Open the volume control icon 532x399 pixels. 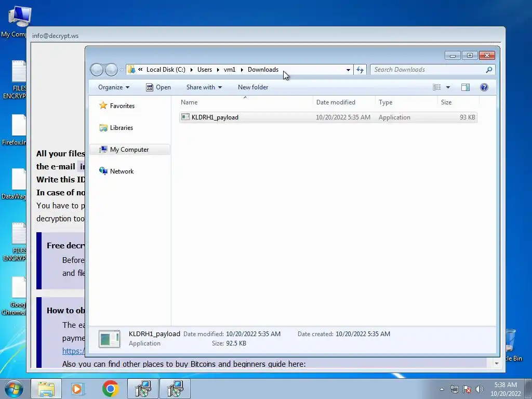480,389
